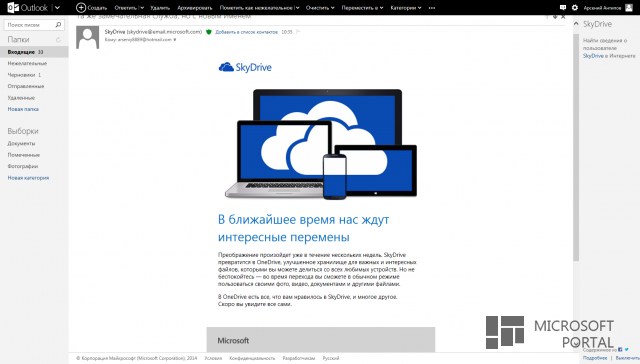
Task: Click the Twitter icon in side panel
Action: point(627,349)
